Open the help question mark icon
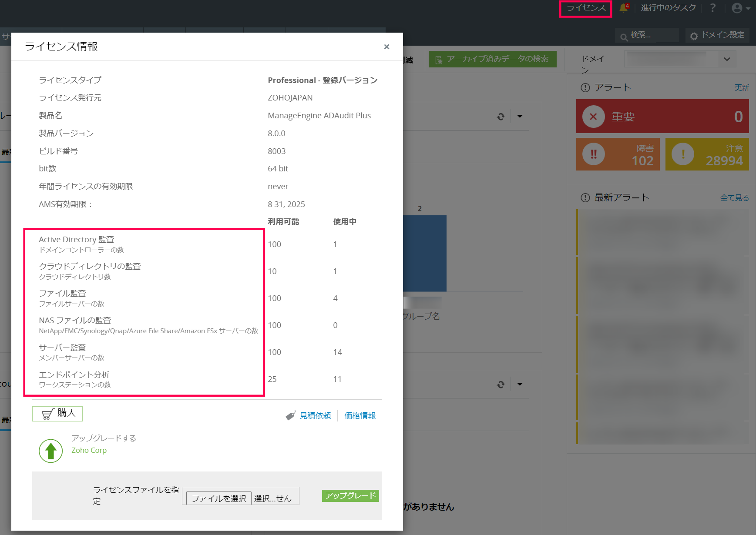Image resolution: width=756 pixels, height=535 pixels. point(712,8)
